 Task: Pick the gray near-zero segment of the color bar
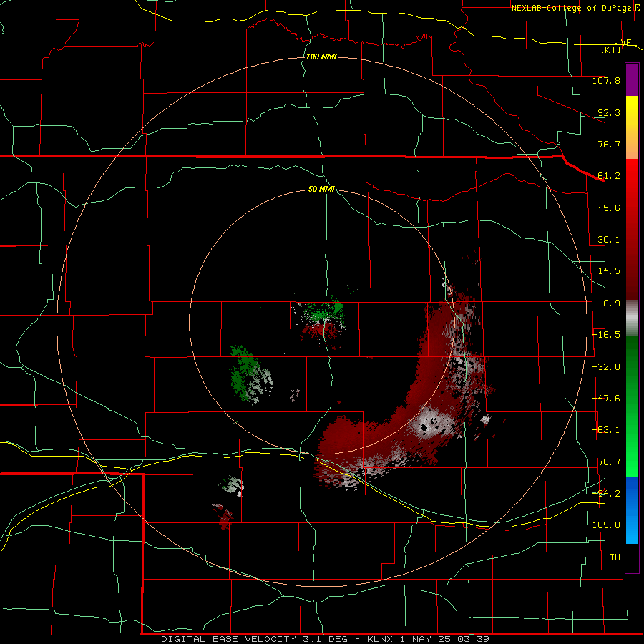(x=632, y=318)
